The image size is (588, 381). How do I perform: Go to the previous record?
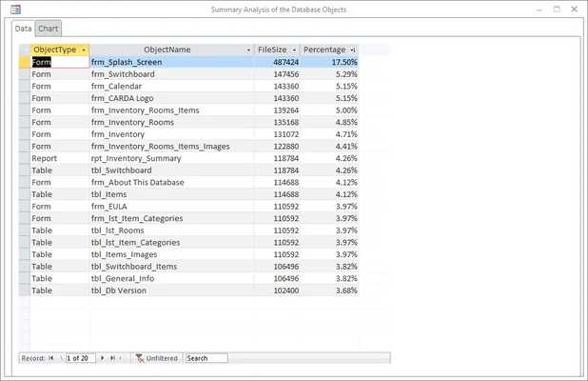(x=60, y=358)
